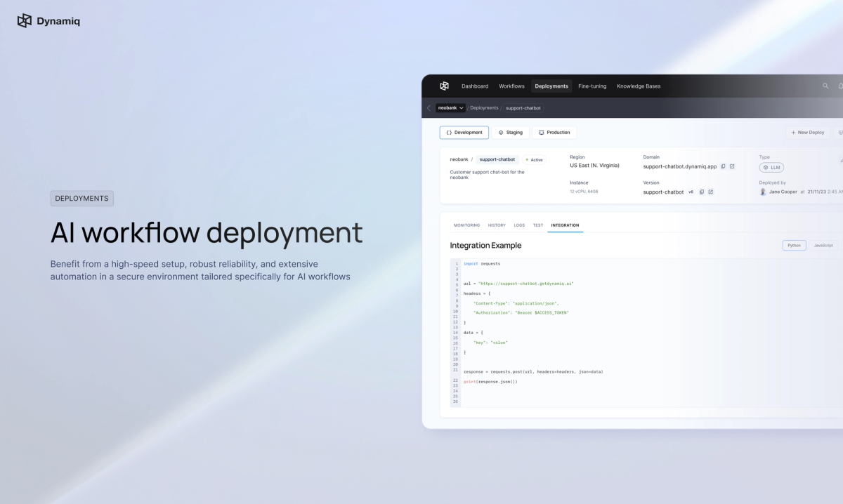Open the version external link icon
This screenshot has height=504, width=843.
[x=710, y=192]
